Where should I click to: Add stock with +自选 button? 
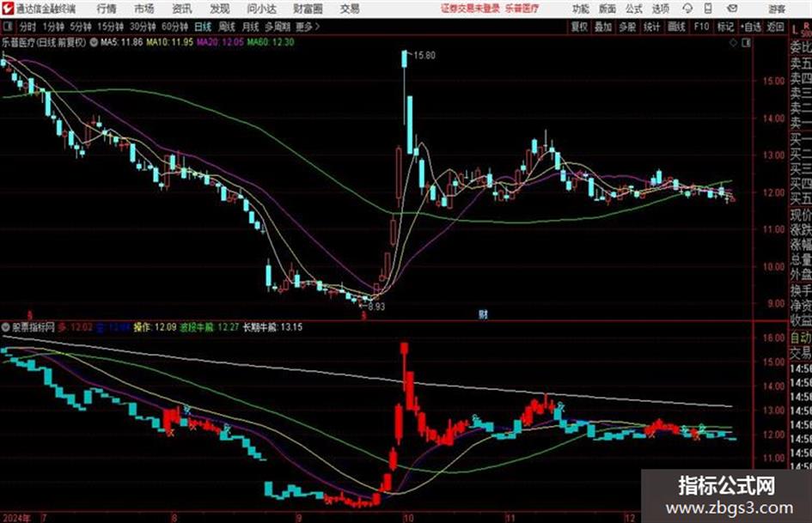tap(751, 27)
